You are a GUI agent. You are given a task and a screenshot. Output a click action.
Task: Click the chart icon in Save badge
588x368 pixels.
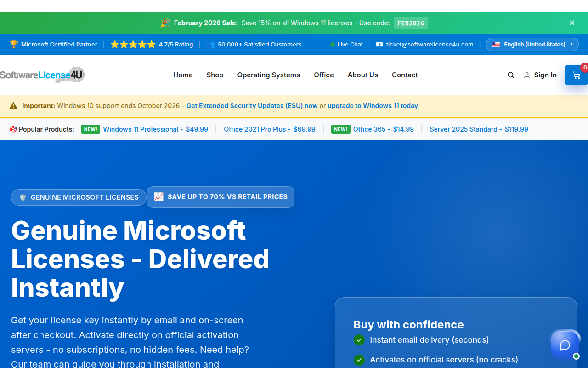[159, 197]
